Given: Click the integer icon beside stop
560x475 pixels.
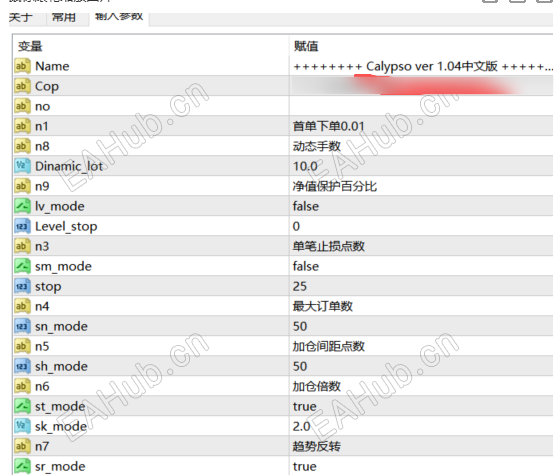Looking at the screenshot, I should (22, 286).
